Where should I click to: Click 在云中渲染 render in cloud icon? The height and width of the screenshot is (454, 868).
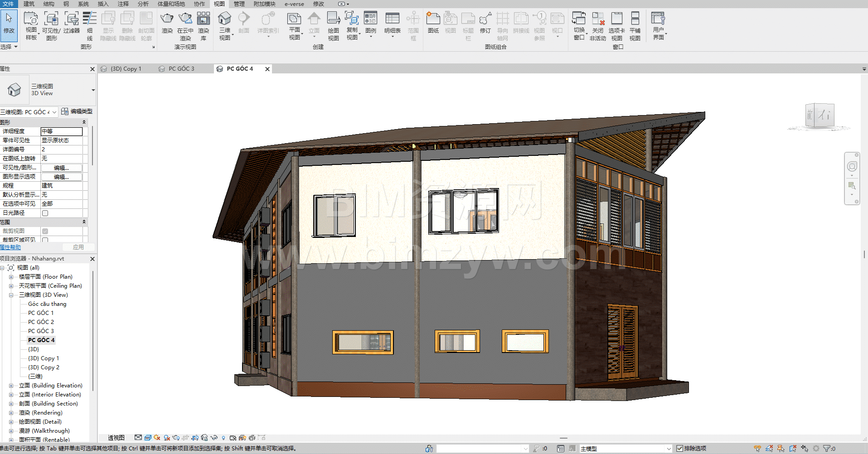click(185, 25)
